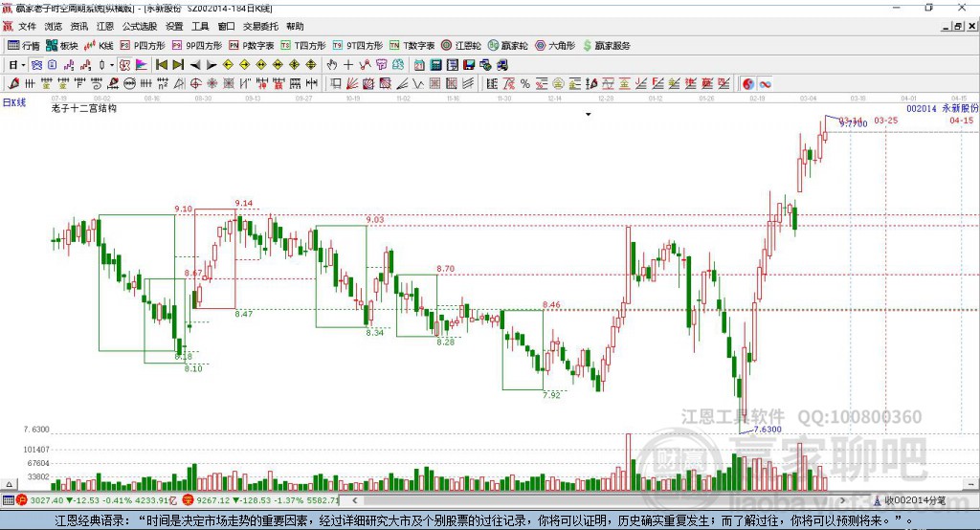Step chart left with black left arrow

195,65
